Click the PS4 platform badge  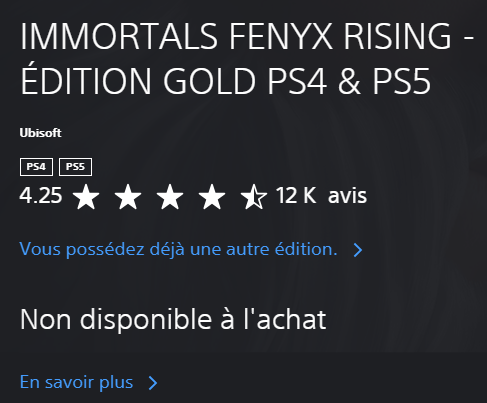point(36,167)
